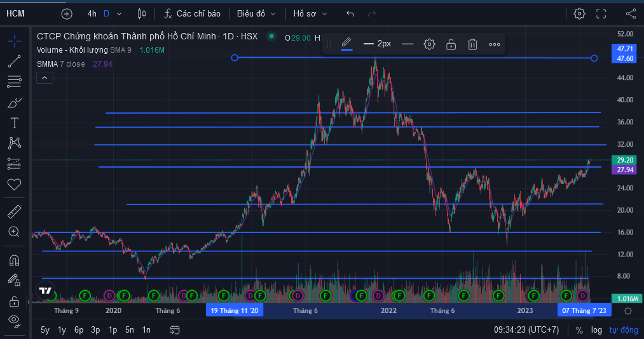The height and width of the screenshot is (339, 644).
Task: Open the line style selector
Action: coord(408,44)
